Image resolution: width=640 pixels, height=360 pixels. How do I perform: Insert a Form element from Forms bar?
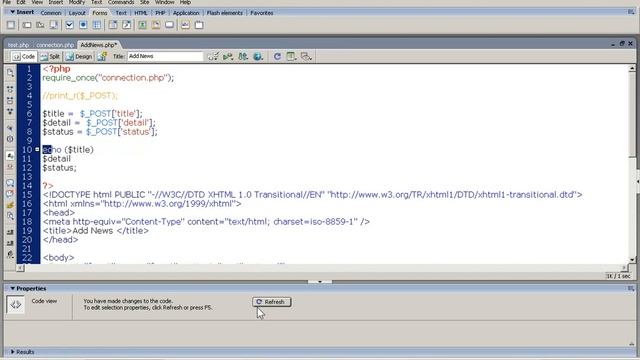pos(11,25)
